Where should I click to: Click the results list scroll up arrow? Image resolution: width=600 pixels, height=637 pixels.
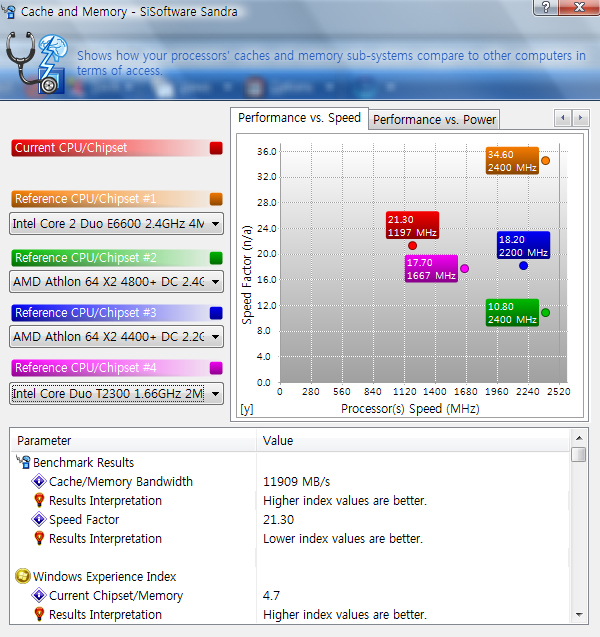(579, 438)
